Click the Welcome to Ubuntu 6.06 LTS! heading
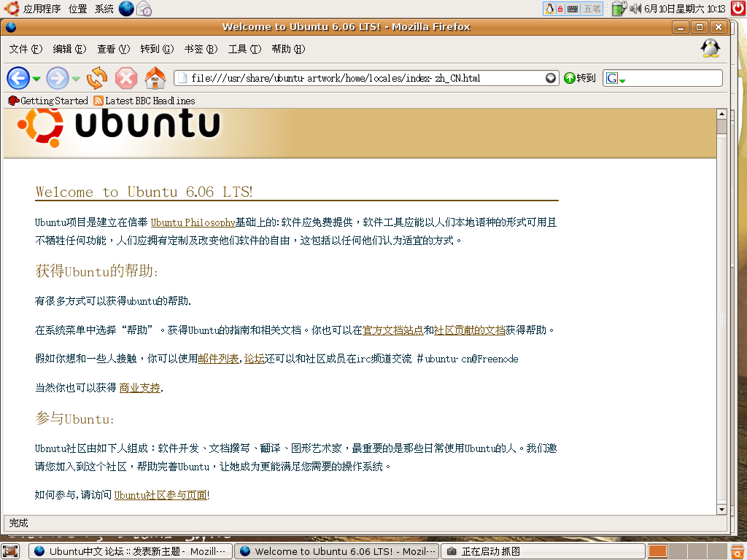747x560 pixels. (x=144, y=192)
